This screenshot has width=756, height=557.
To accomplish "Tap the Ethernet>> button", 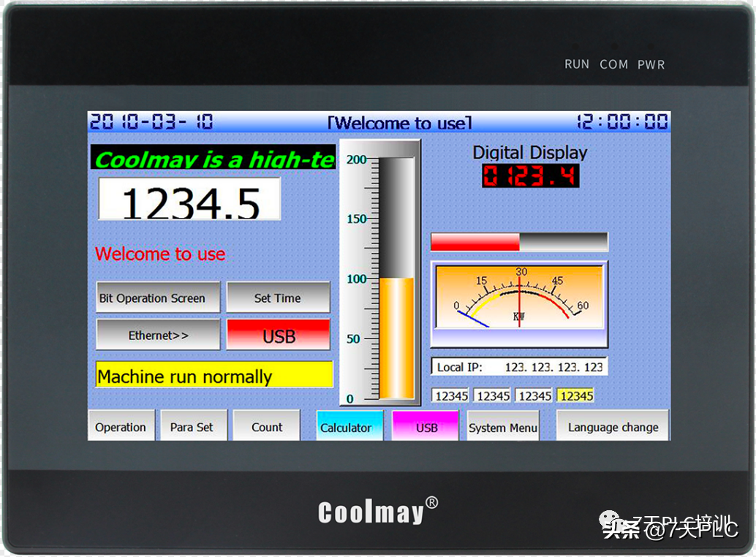I will (x=158, y=335).
